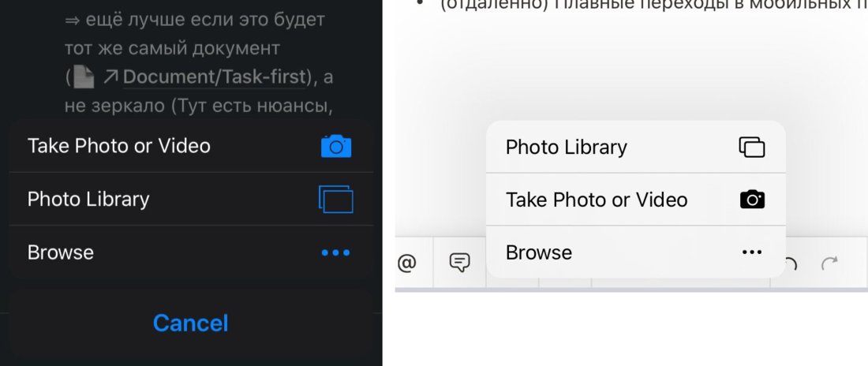The height and width of the screenshot is (366, 868).
Task: Select "Browse" label in dark action sheet
Action: point(60,252)
